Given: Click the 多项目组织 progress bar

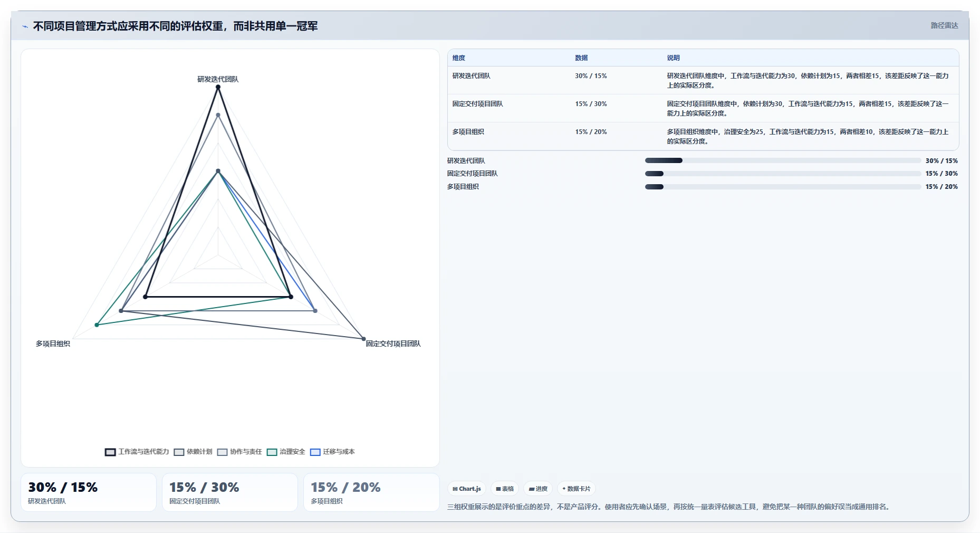Looking at the screenshot, I should point(783,187).
